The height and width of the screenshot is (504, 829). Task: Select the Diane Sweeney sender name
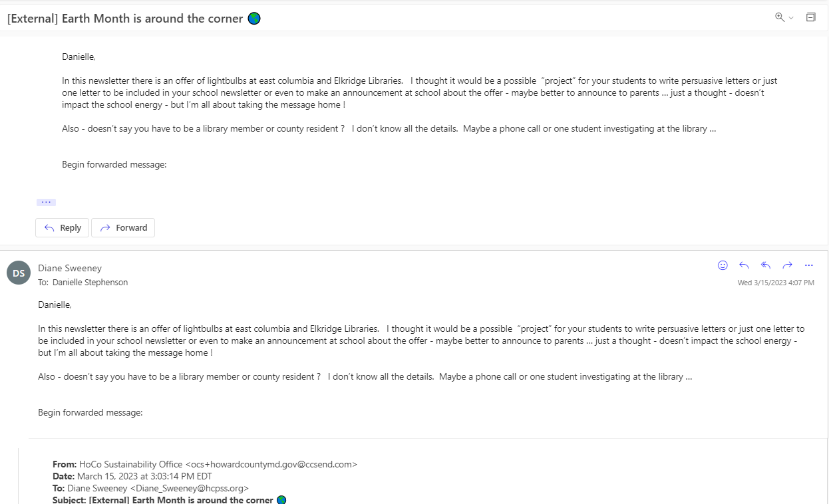[70, 268]
